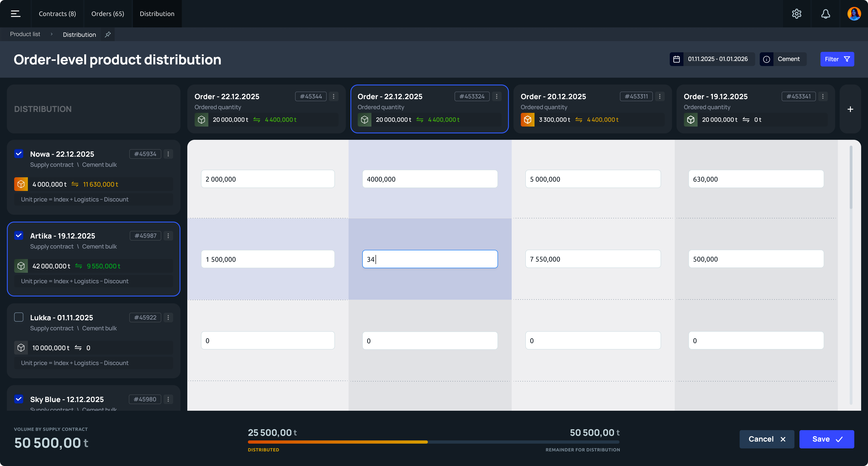Viewport: 868px width, 466px height.
Task: Click info icon next to Cement
Action: point(766,59)
